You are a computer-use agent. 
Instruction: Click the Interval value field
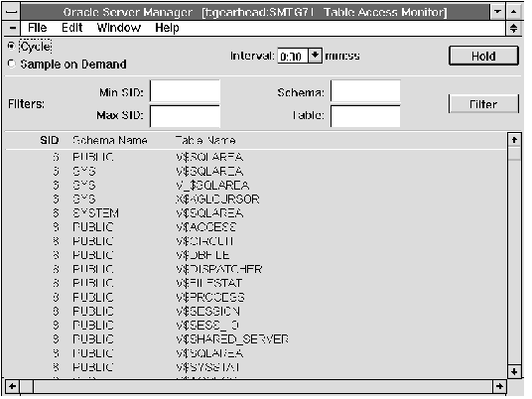point(293,56)
